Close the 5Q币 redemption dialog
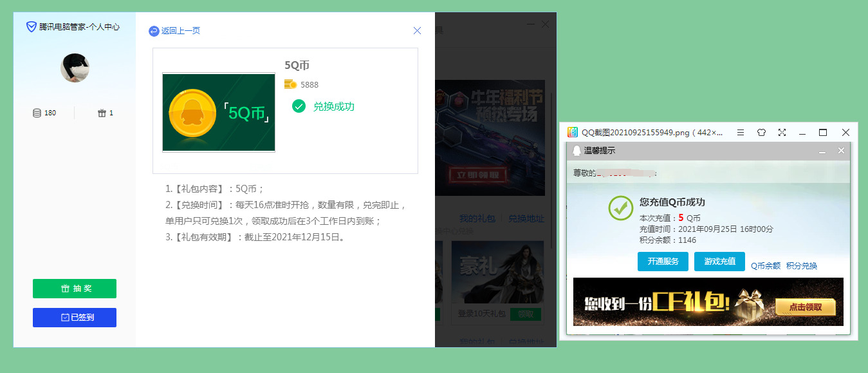Image resolution: width=868 pixels, height=373 pixels. [x=417, y=30]
